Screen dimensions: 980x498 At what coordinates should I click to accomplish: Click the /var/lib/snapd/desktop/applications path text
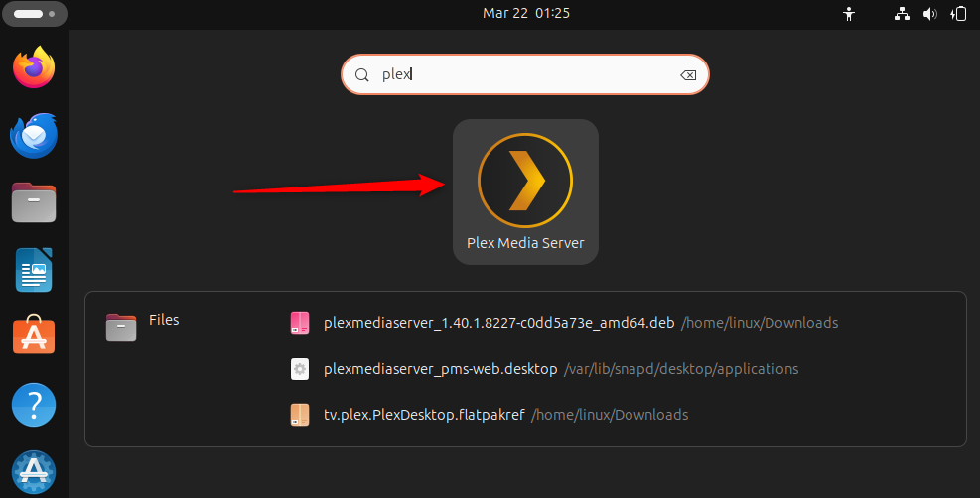[x=680, y=369]
